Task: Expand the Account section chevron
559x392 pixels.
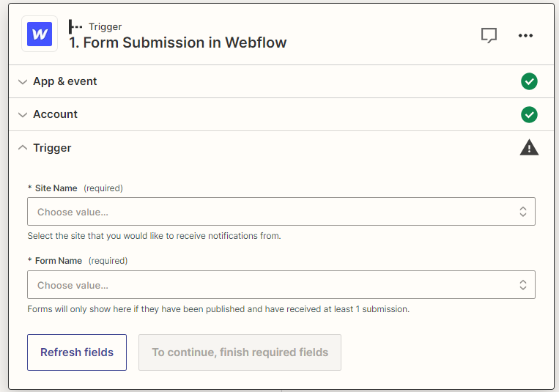Action: coord(23,115)
